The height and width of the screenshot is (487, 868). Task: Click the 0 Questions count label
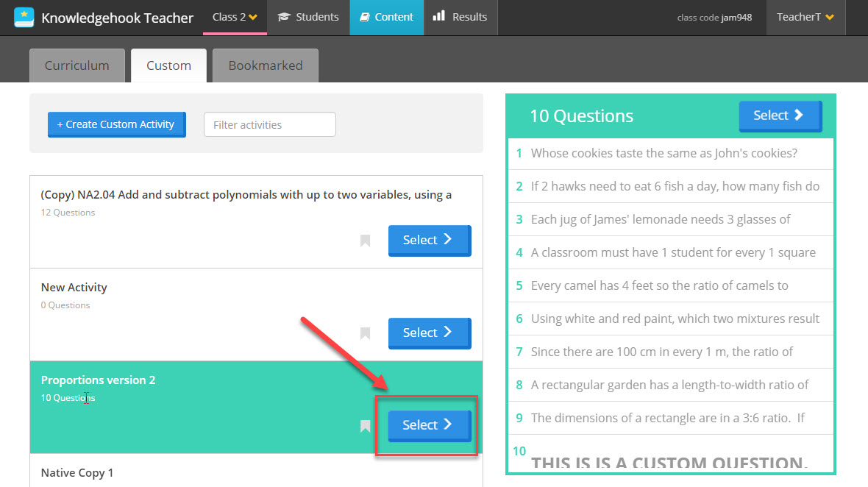click(65, 305)
